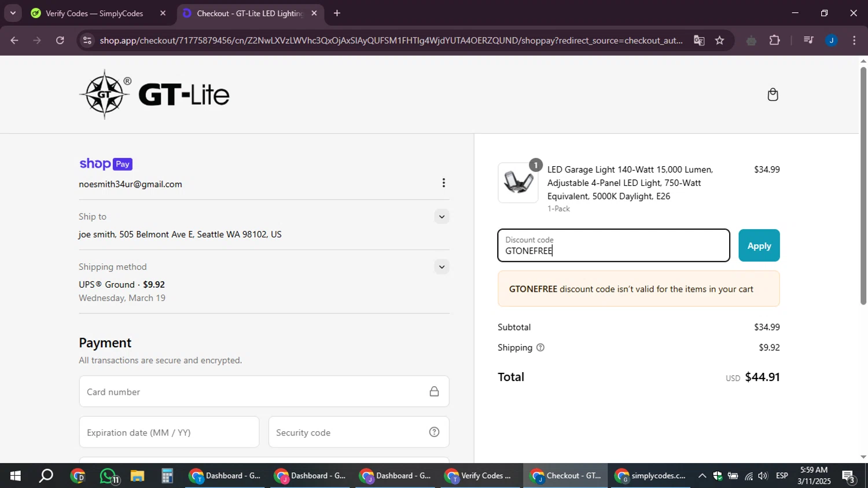This screenshot has height=488, width=868.
Task: Open network status in system tray
Action: [749, 476]
